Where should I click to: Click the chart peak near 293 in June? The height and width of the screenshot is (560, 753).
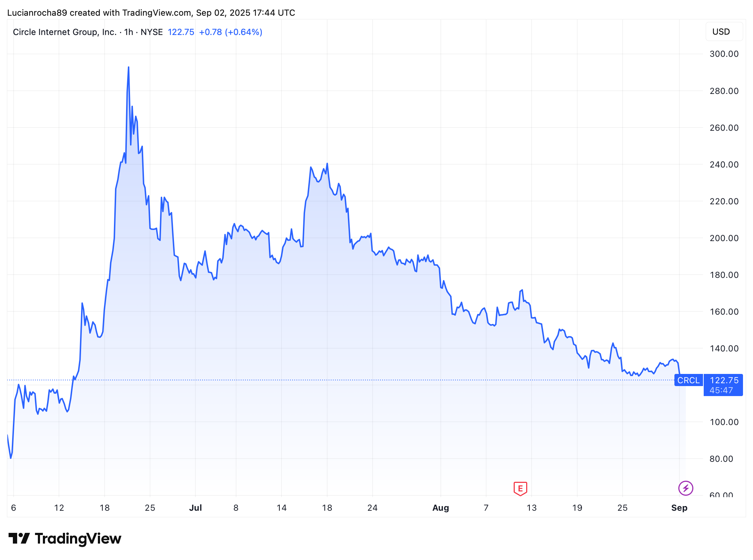(129, 67)
